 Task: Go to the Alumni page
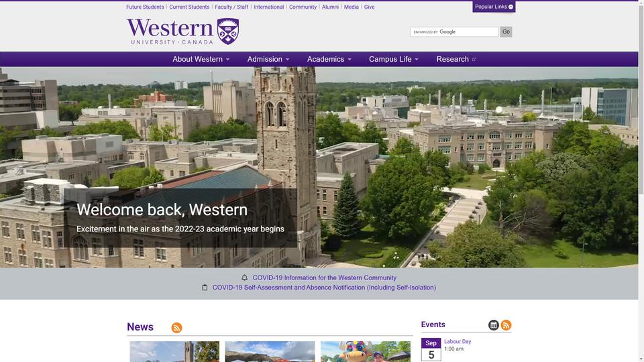330,7
